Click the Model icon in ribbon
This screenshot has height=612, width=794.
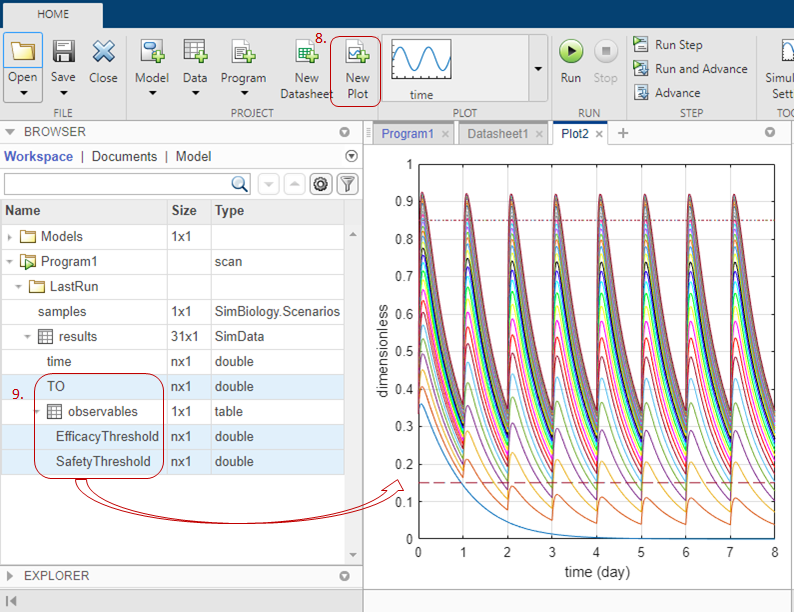click(152, 52)
